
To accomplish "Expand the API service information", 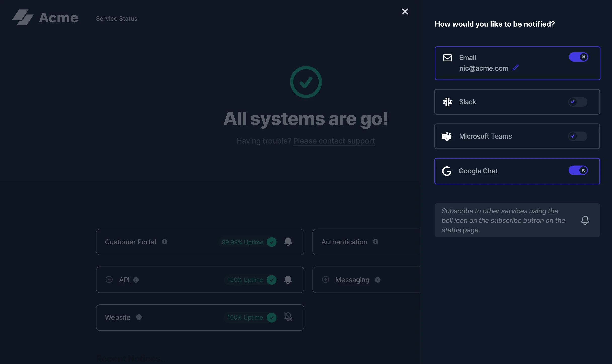I will coord(109,280).
